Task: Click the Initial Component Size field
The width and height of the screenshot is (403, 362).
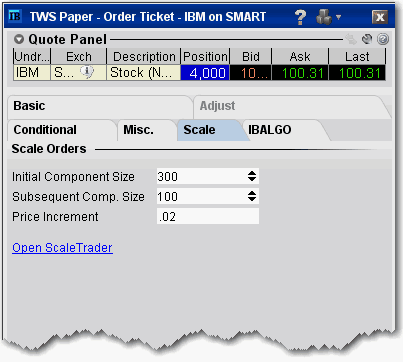Action: tap(208, 176)
